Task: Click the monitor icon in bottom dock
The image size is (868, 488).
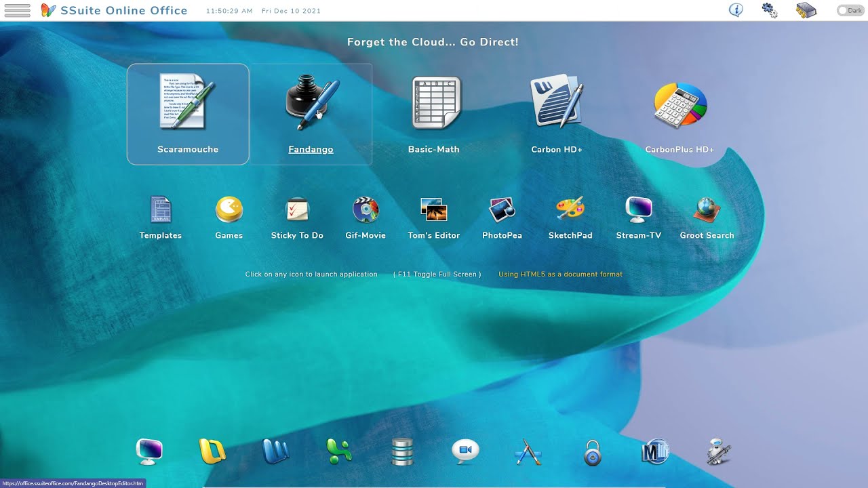Action: point(149,452)
